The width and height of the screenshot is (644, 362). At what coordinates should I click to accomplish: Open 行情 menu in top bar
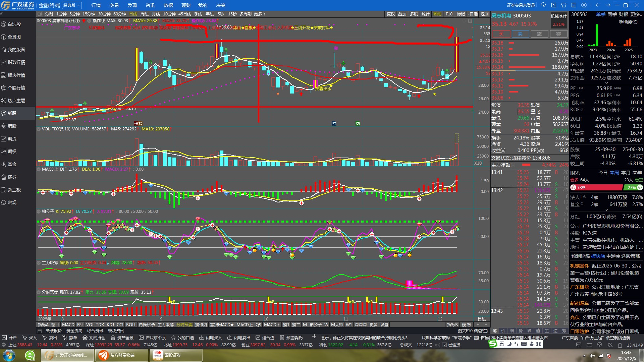click(96, 5)
